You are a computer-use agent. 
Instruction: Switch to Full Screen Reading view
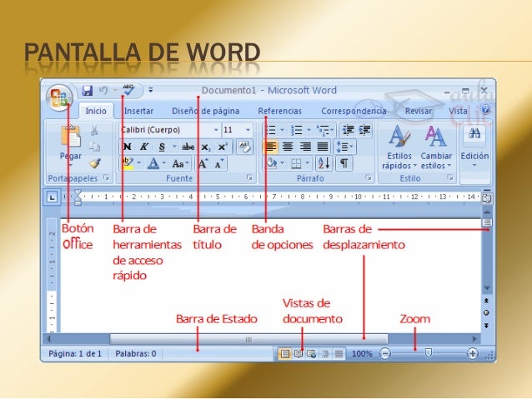pos(299,354)
